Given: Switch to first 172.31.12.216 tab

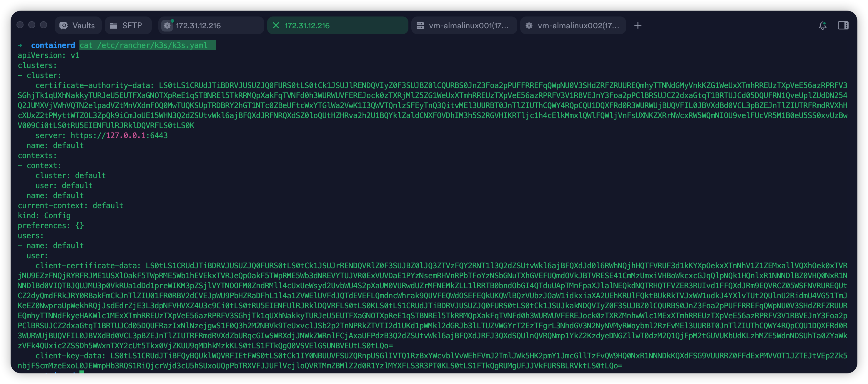Looking at the screenshot, I should tap(211, 25).
